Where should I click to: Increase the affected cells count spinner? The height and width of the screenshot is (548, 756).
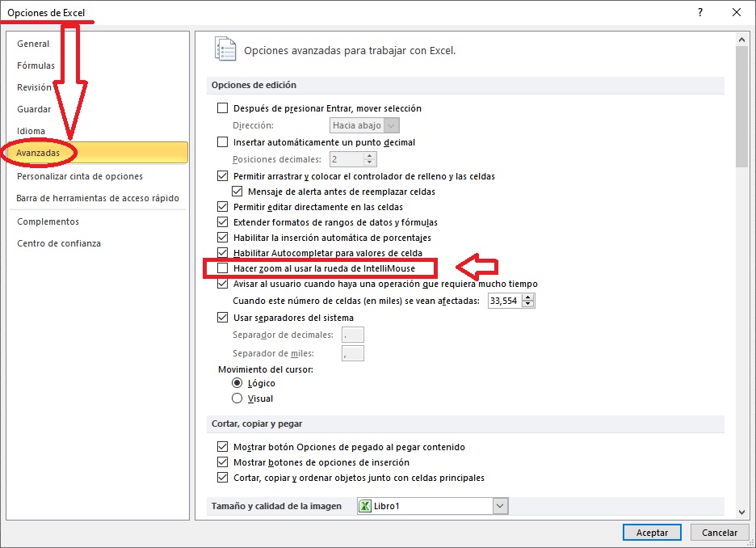pos(528,297)
